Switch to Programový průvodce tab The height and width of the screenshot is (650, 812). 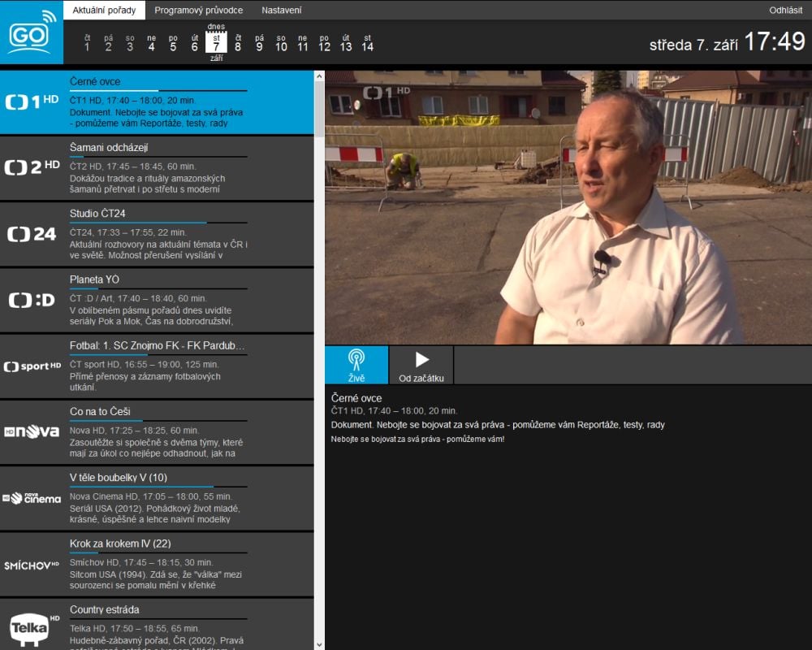(198, 11)
